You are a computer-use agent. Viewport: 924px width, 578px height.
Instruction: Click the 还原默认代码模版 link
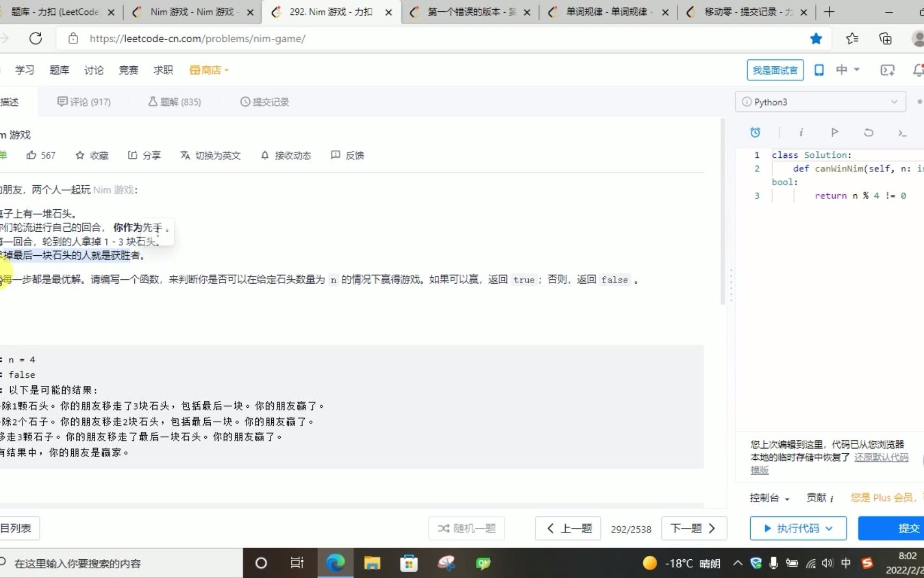pyautogui.click(x=881, y=458)
